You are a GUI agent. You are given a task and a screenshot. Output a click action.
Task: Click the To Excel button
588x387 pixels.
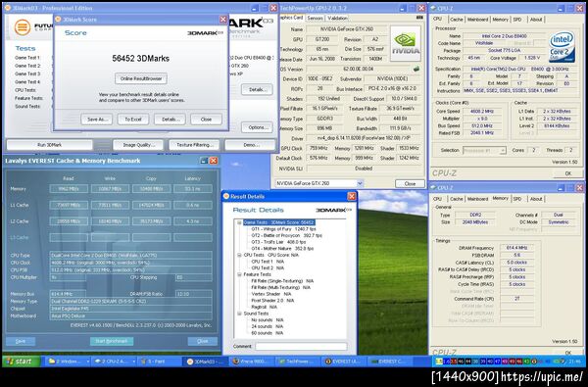click(x=133, y=120)
